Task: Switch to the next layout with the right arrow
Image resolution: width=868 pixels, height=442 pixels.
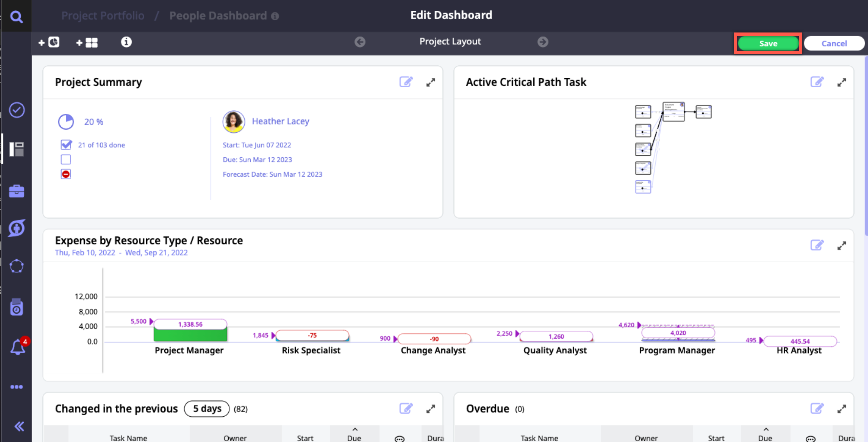Action: [542, 42]
